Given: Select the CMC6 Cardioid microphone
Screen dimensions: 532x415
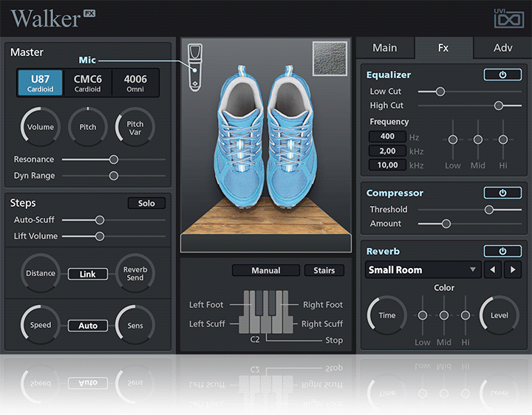Looking at the screenshot, I should point(88,83).
